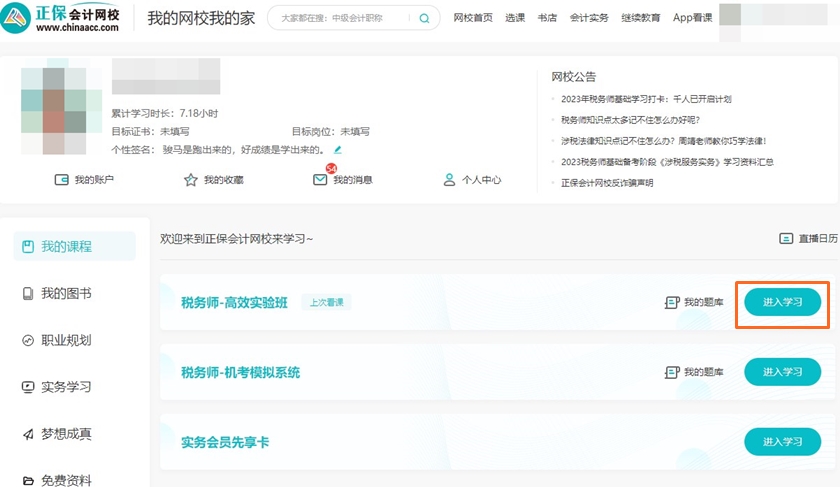Screen dimensions: 840x487
Task: Click 题库 icon in 税务师-高效实验班 row
Action: (x=672, y=303)
